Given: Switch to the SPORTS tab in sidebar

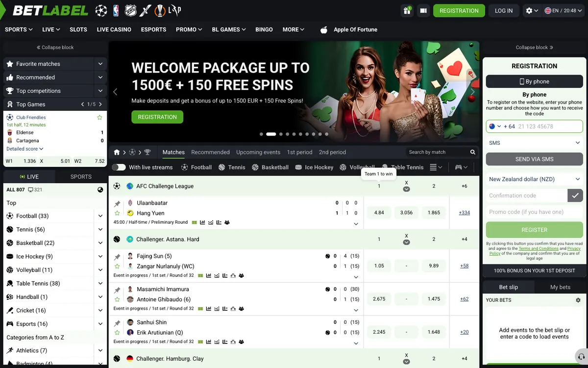Looking at the screenshot, I should (x=81, y=177).
